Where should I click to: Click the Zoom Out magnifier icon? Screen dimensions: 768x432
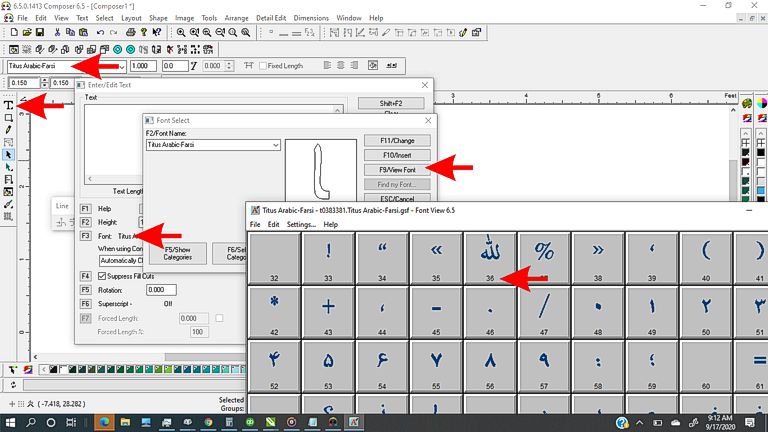click(x=207, y=32)
